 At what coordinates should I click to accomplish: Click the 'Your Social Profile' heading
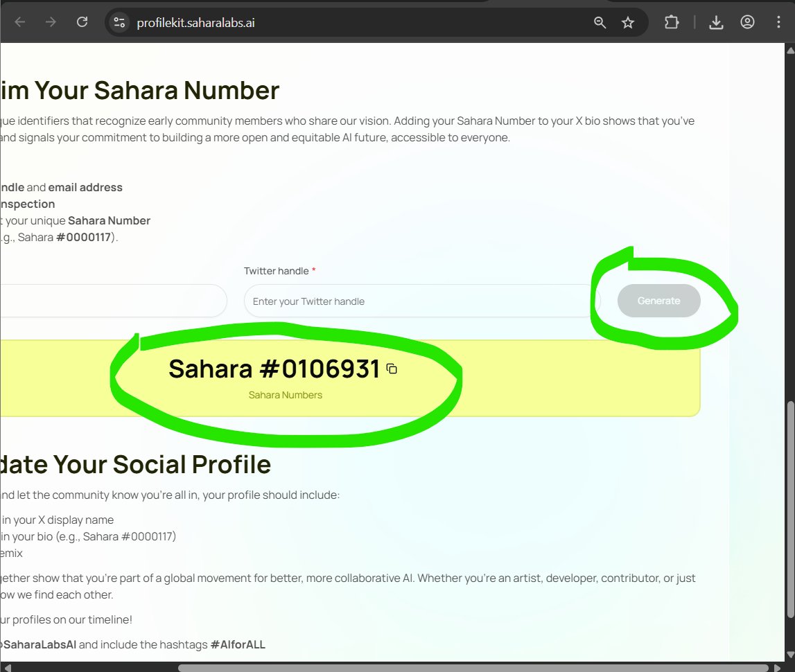[161, 464]
